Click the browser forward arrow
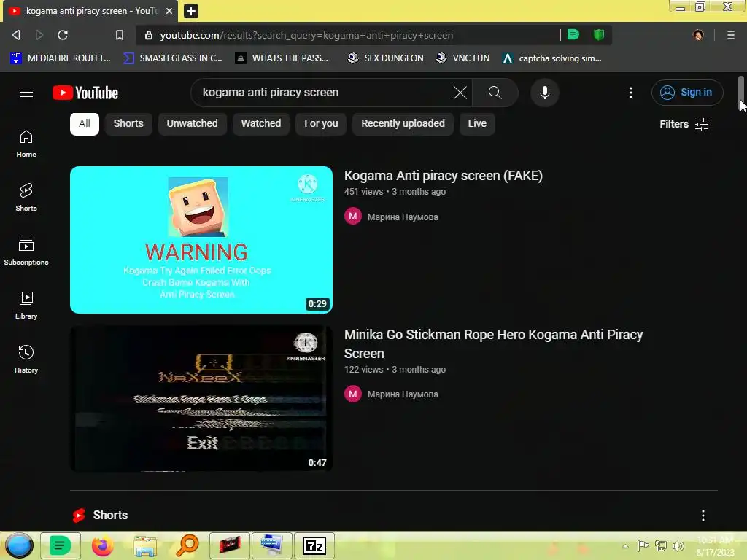 tap(39, 35)
